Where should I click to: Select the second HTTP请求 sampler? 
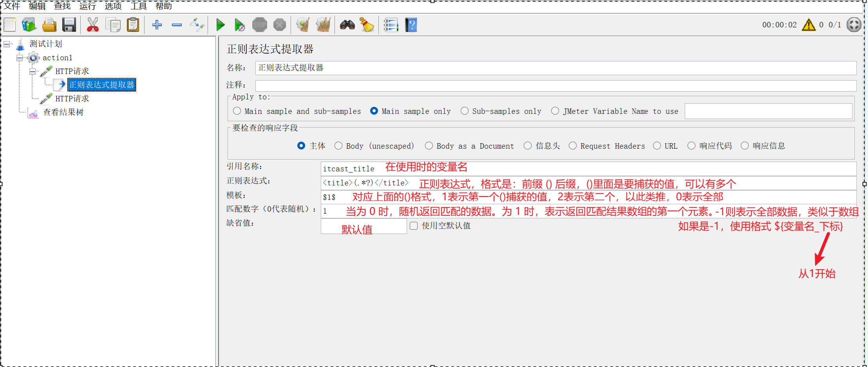point(72,99)
